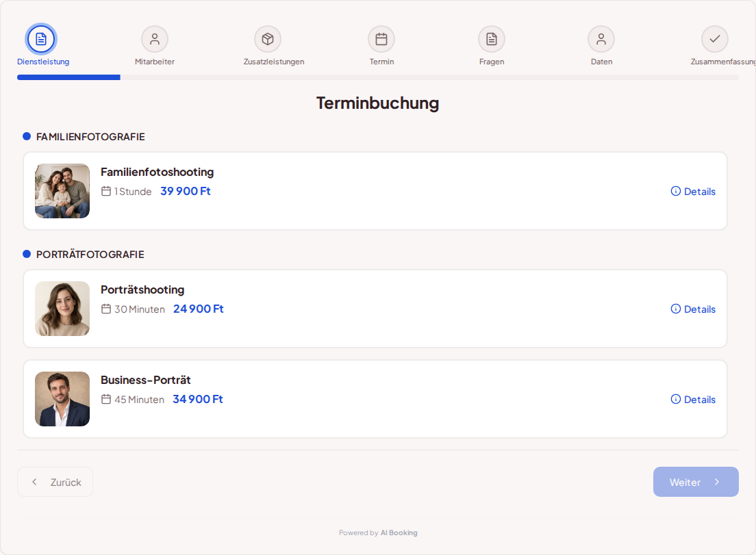The image size is (756, 555).
Task: Click the info icon for Porträtshooting details
Action: click(675, 309)
